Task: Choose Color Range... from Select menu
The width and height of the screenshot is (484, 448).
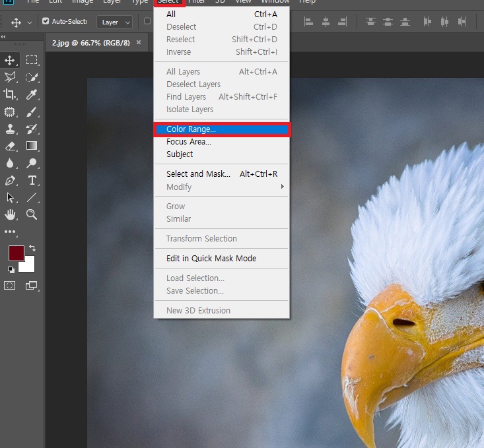Action: 222,129
